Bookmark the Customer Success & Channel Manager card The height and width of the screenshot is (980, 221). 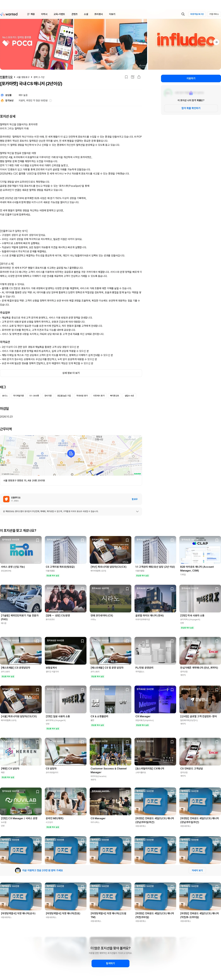[127, 742]
